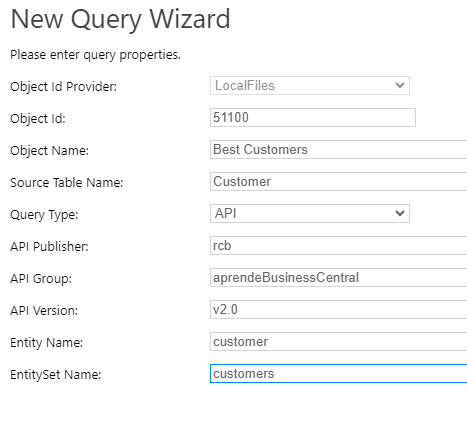Click the API Version field showing v2.0
The image size is (467, 421).
click(338, 309)
